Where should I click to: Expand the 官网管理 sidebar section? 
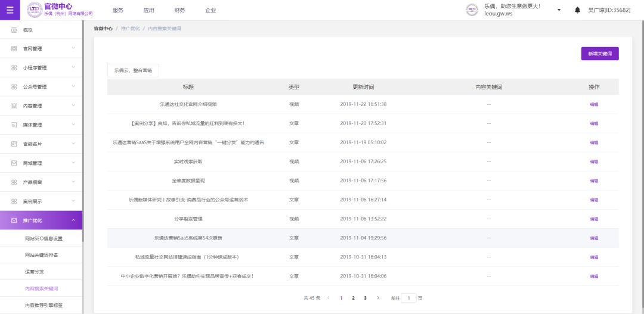point(73,49)
